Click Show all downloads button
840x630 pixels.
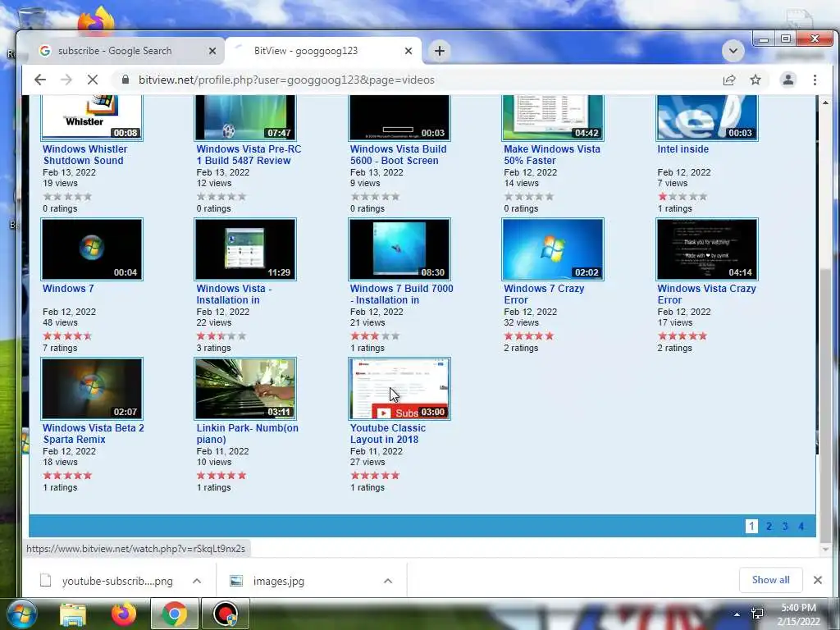pos(770,580)
